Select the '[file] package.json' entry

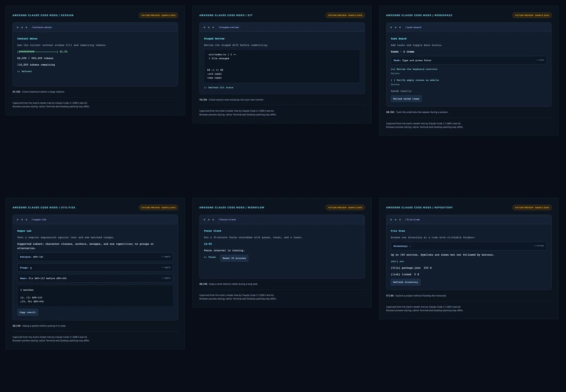tap(411, 268)
